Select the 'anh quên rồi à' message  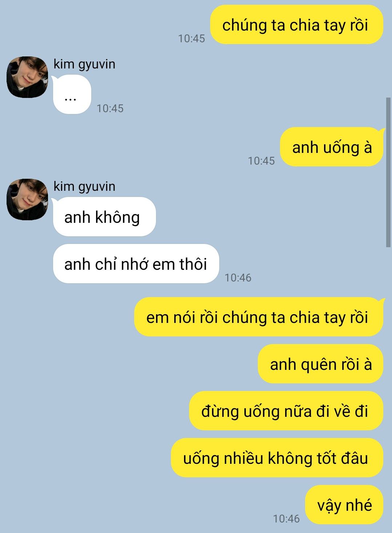click(321, 364)
